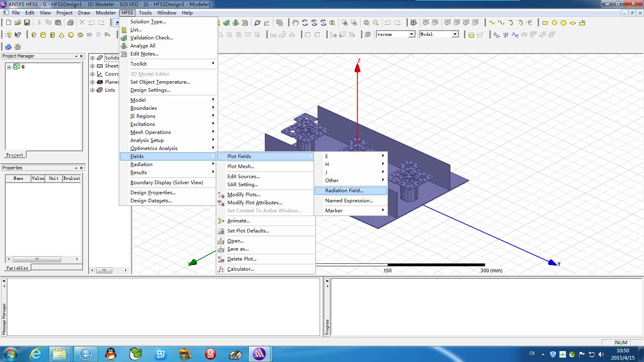
Task: Close the Message Manager pane
Action: [x=4, y=281]
